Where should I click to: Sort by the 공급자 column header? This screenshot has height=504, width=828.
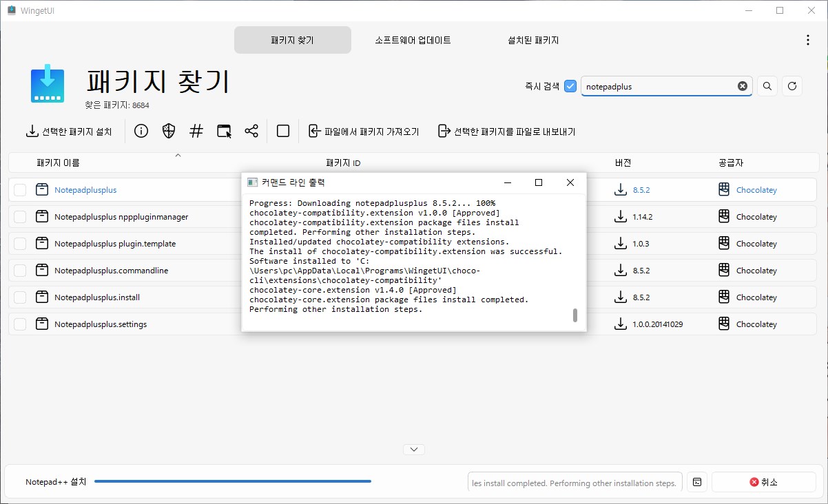[730, 162]
